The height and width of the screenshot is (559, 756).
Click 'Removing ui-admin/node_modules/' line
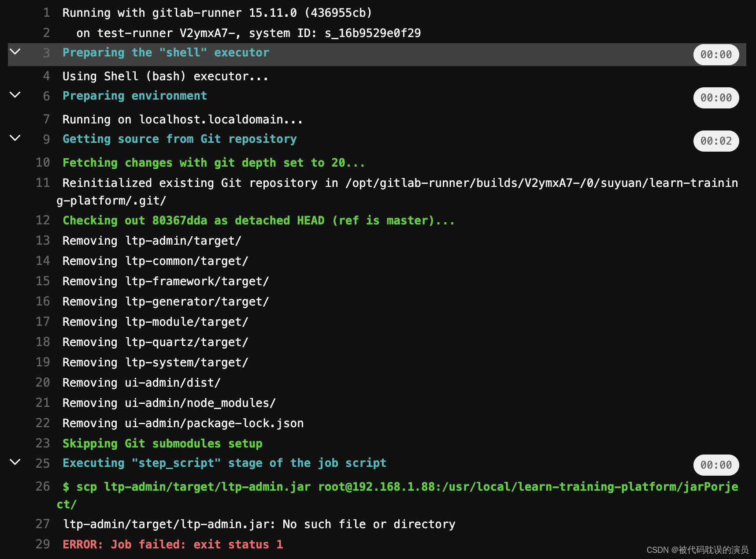point(169,403)
